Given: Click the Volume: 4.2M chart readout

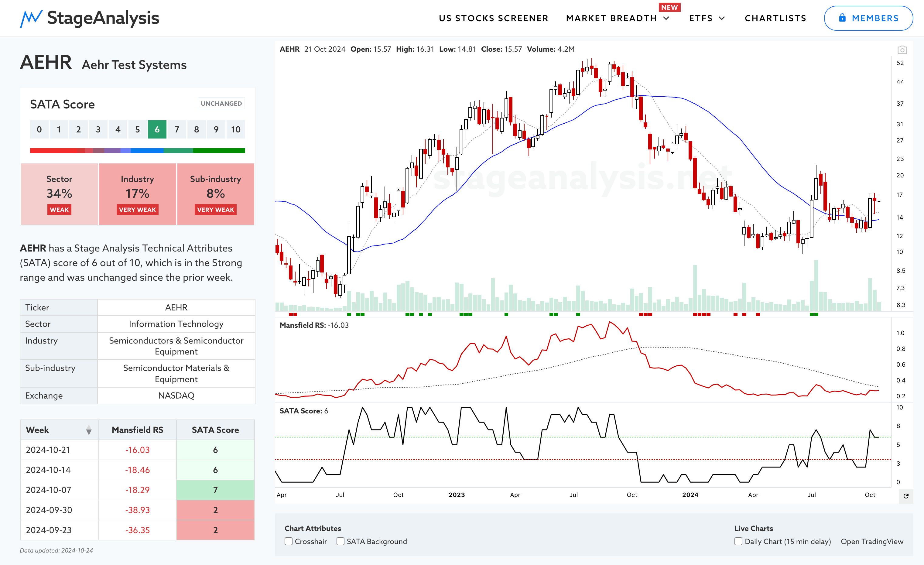Looking at the screenshot, I should [x=550, y=49].
